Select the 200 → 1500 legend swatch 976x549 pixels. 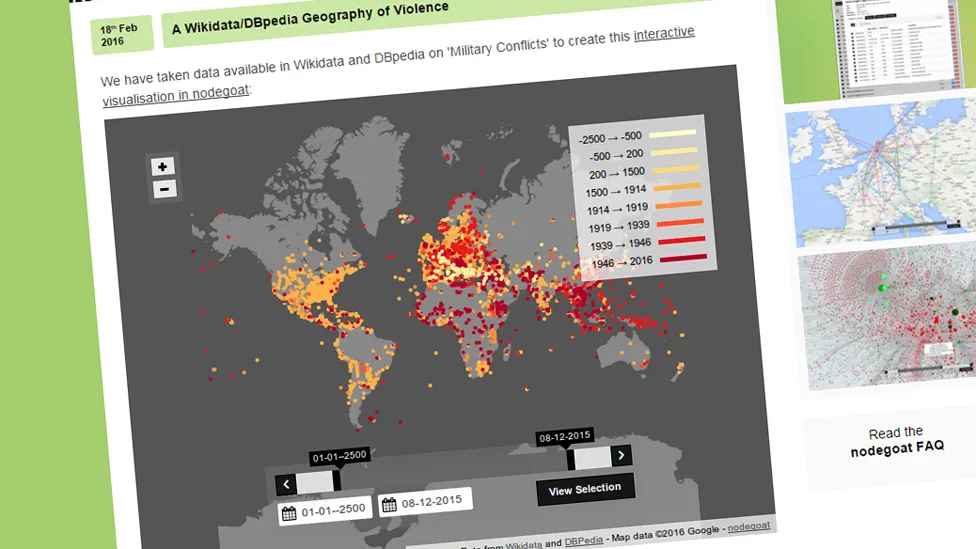tap(676, 169)
